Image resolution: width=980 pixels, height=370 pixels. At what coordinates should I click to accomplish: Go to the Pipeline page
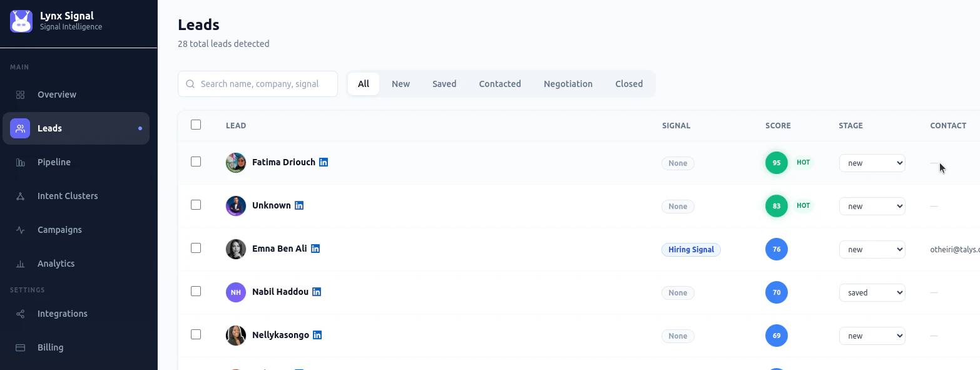click(x=76, y=162)
